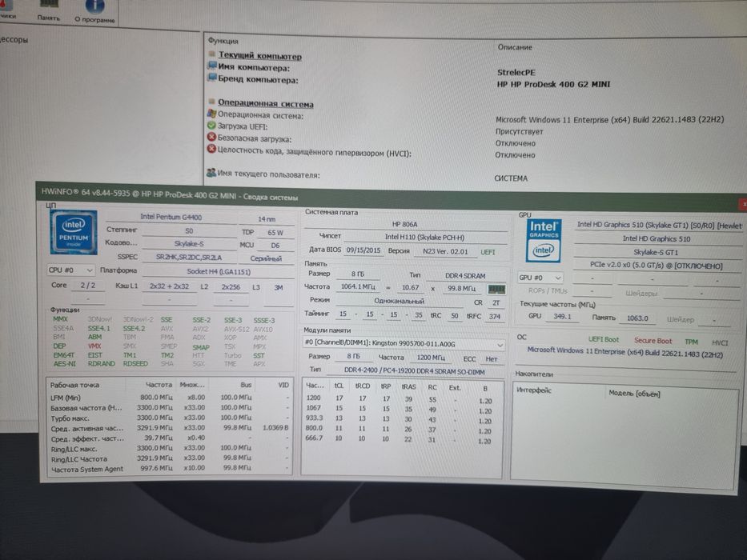Click the Intel HD Graphics 510 GPU name
This screenshot has width=747, height=560.
pos(657,239)
